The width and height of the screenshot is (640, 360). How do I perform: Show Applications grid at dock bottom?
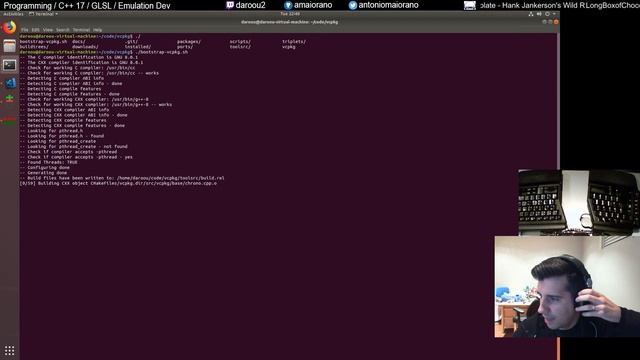pyautogui.click(x=9, y=350)
